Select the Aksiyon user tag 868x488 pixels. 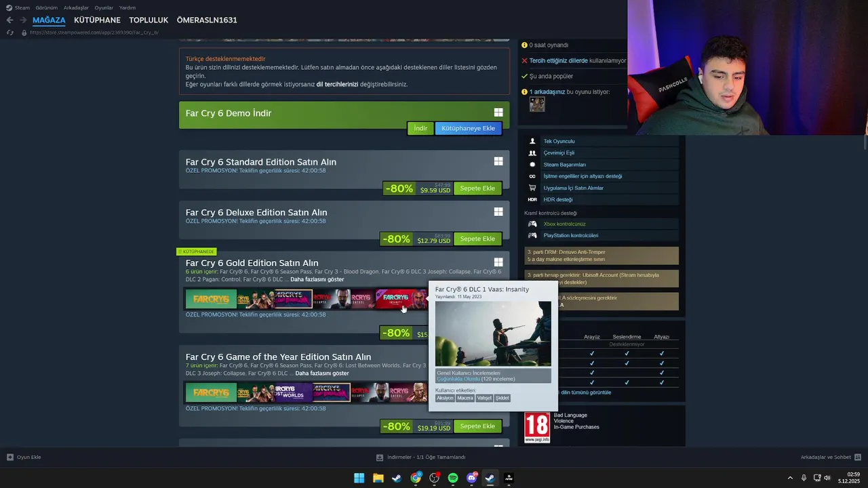pyautogui.click(x=445, y=398)
